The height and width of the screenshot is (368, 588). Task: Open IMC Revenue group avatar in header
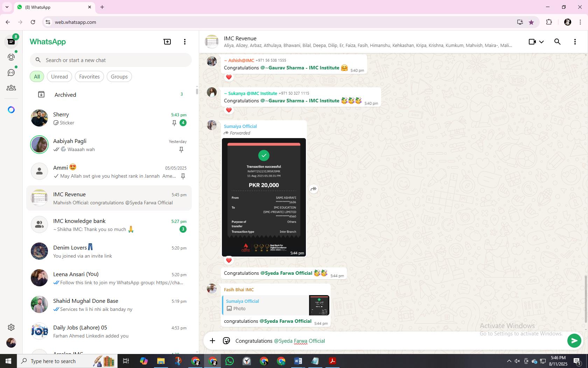click(212, 42)
